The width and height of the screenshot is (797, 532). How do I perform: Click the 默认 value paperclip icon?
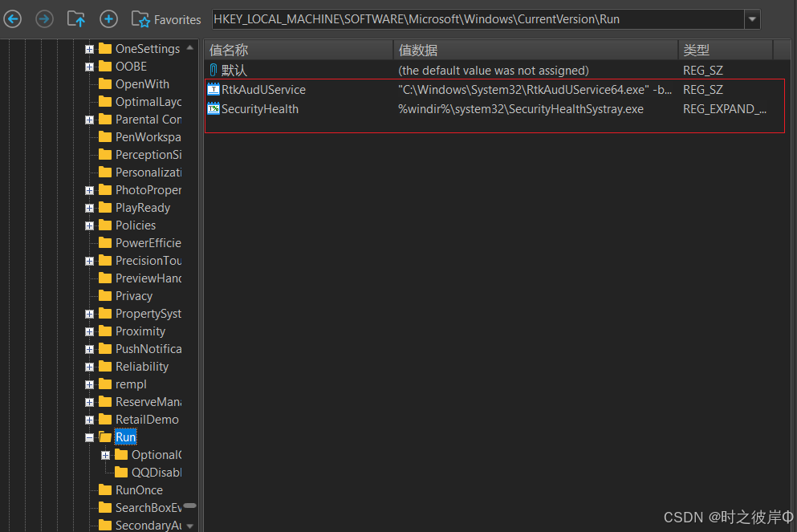[x=213, y=70]
